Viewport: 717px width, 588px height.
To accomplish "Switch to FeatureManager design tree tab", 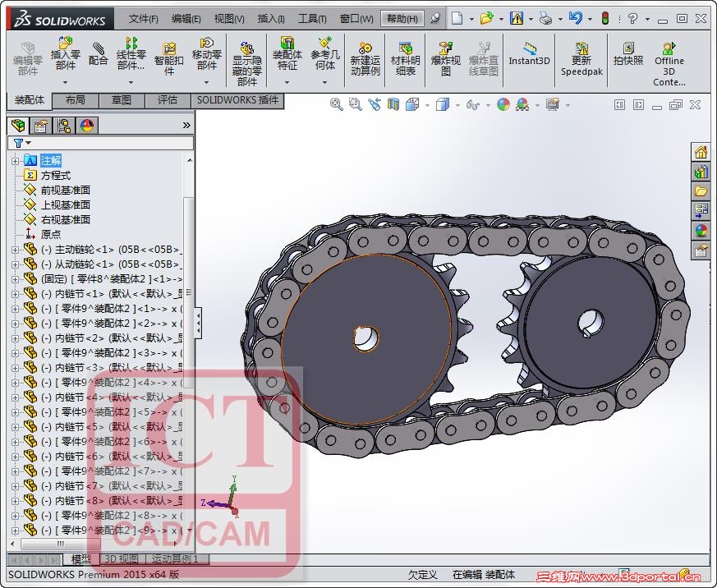I will pos(18,126).
